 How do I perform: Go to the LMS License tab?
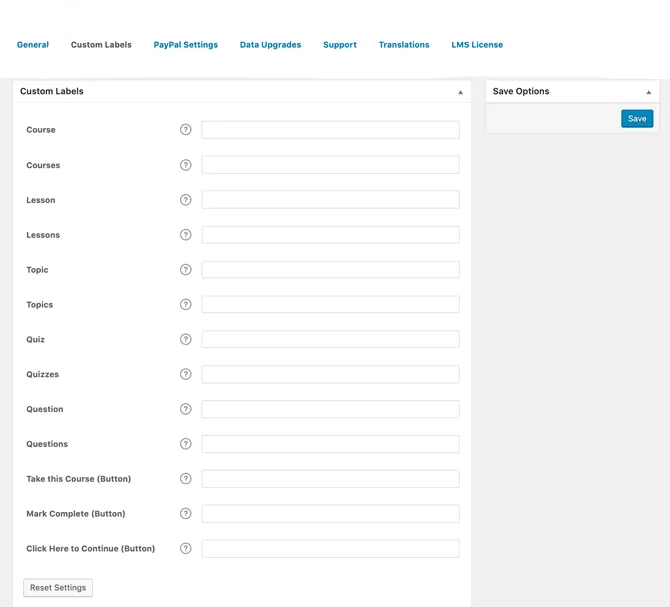[477, 45]
